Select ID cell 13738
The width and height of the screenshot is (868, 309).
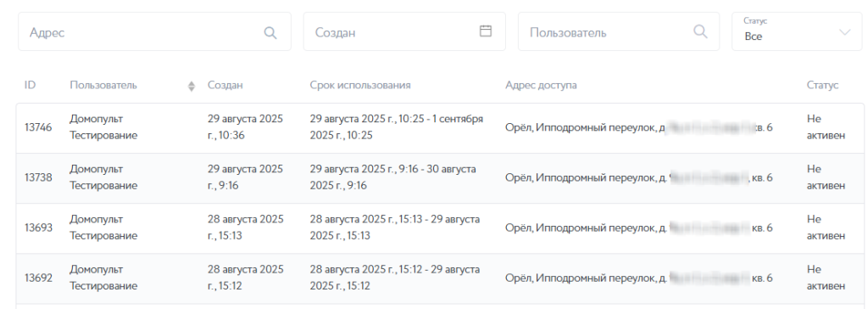tap(38, 177)
